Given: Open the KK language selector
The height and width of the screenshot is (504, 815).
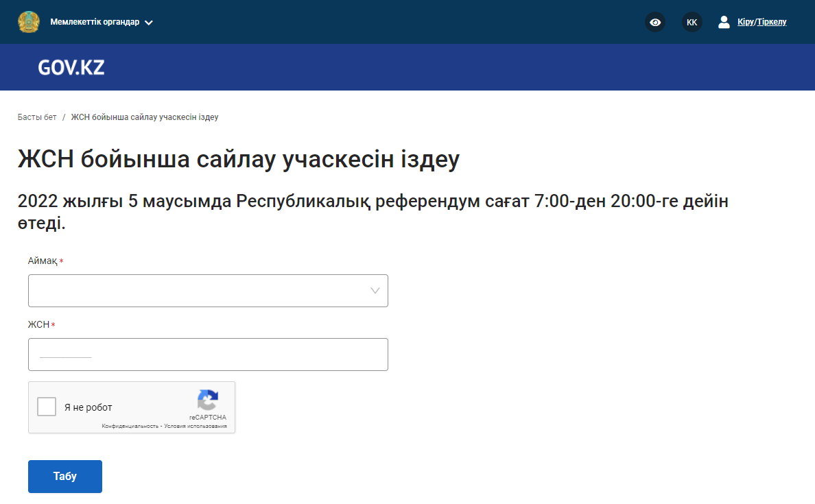Looking at the screenshot, I should [692, 22].
